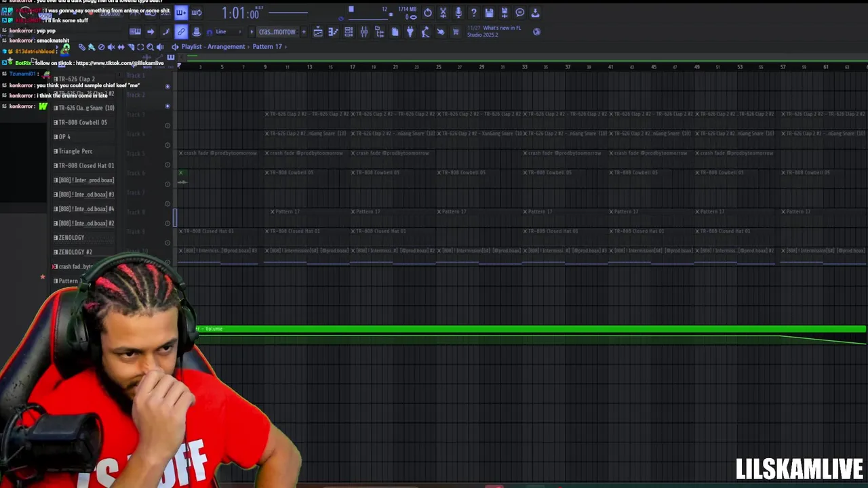Select TR-626 Clap 2 in picker
Screen dimensions: 868x488
[75, 79]
